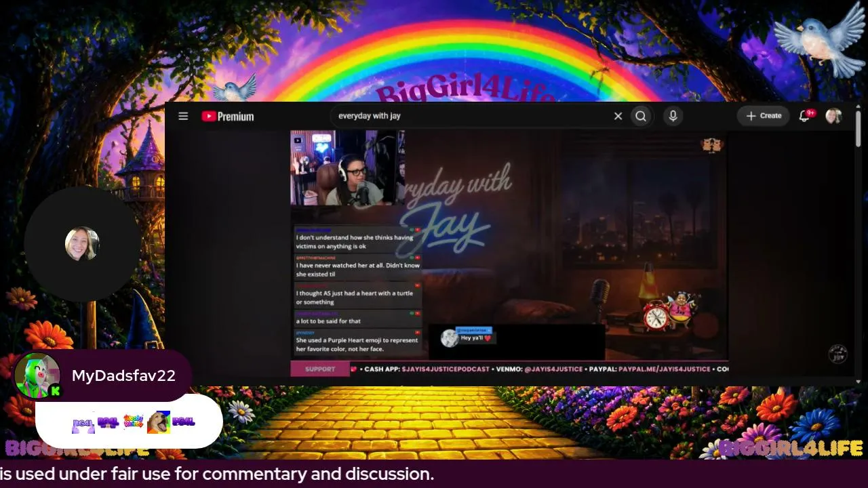Click the green-haired MyDadsfav22 avatar
This screenshot has width=868, height=488.
[37, 375]
